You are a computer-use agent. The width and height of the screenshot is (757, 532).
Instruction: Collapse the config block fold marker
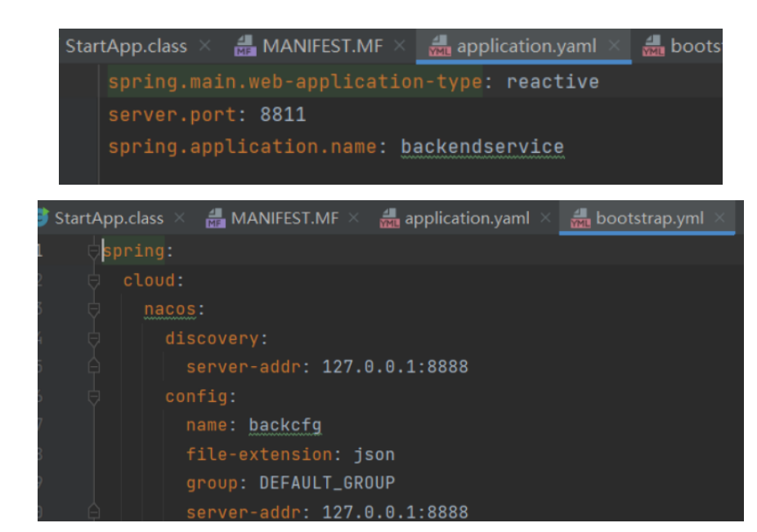(x=94, y=397)
